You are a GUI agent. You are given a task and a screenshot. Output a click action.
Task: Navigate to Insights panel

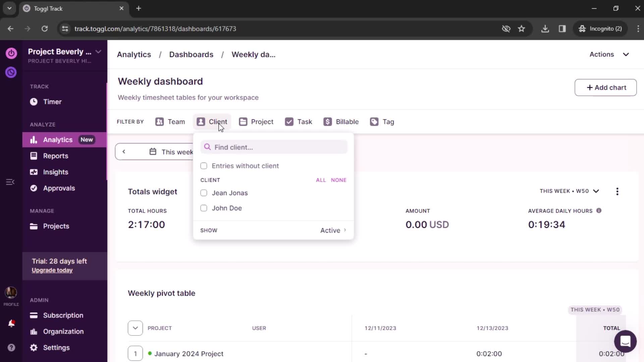(56, 172)
